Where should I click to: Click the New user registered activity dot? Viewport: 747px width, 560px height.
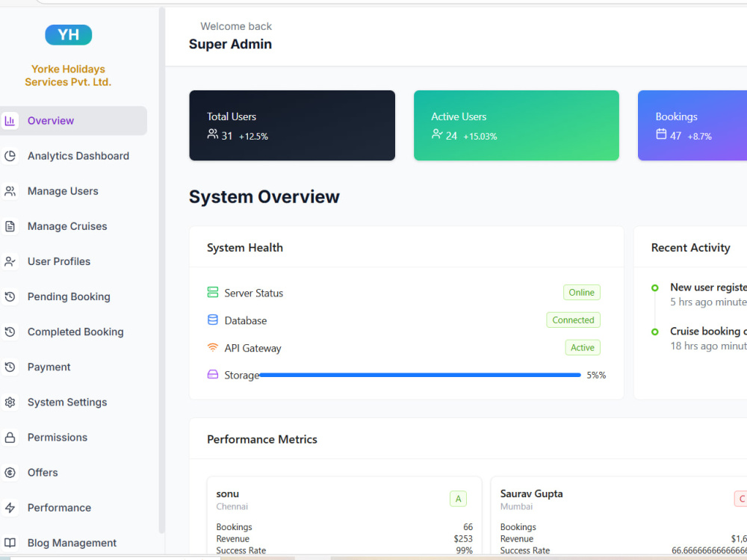(655, 287)
